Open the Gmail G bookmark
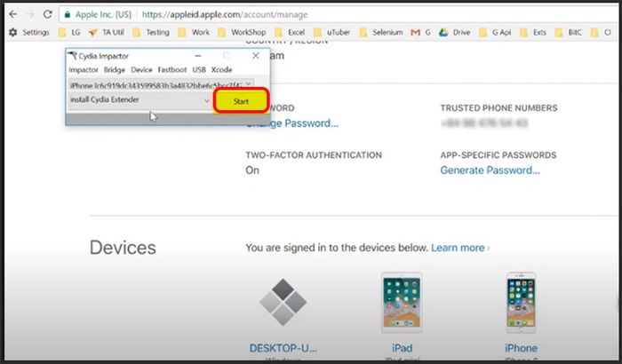 (420, 32)
